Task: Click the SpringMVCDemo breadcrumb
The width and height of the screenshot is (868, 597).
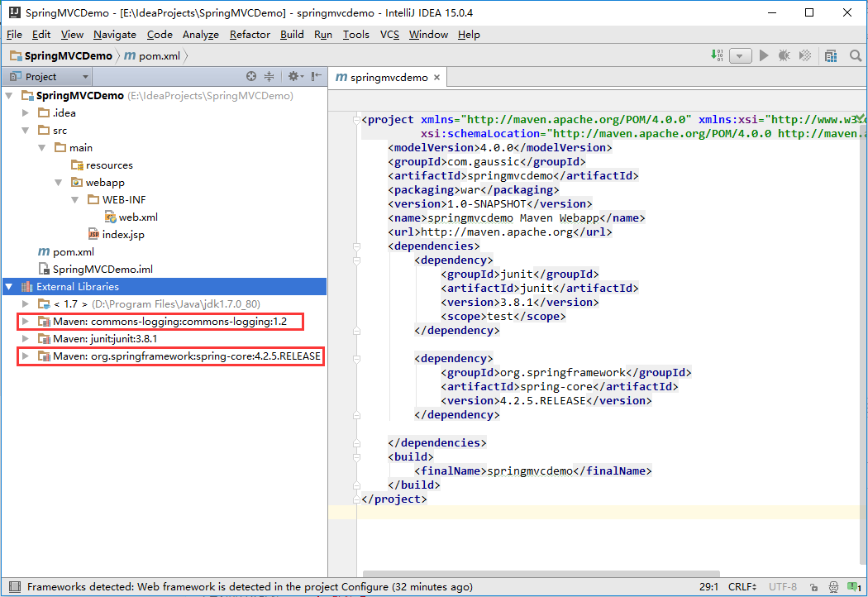Action: 61,56
